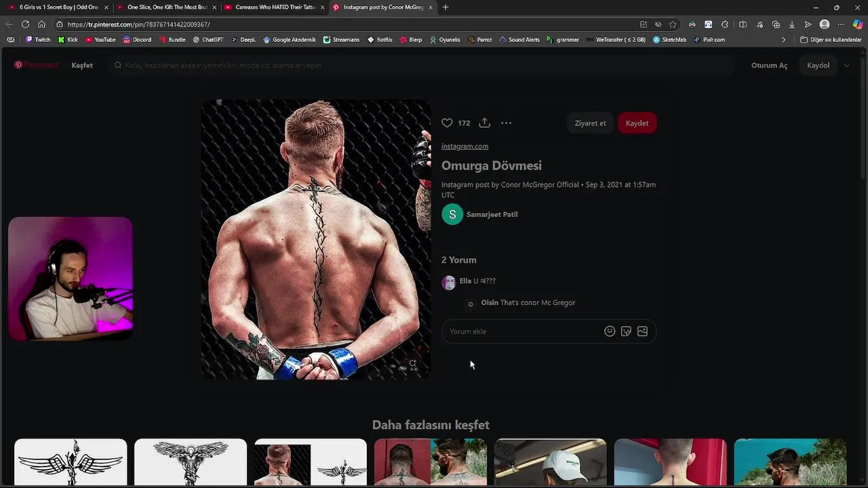Viewport: 868px width, 488px height.
Task: Switch to the '6 Girls vs 1 Secret Boy' tab
Action: tap(58, 7)
